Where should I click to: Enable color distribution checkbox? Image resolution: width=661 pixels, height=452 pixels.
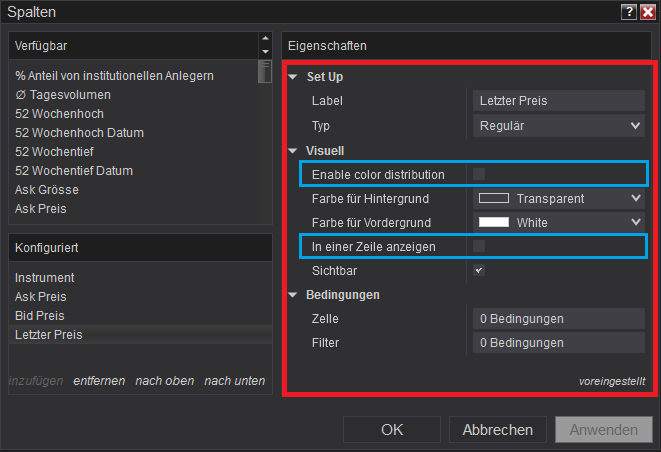point(479,174)
